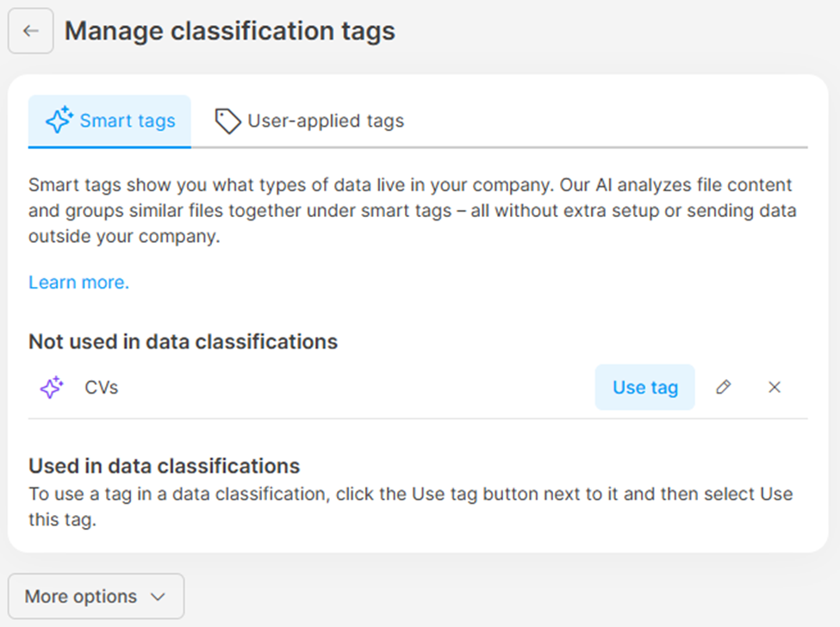Follow the Learn more link

point(78,282)
